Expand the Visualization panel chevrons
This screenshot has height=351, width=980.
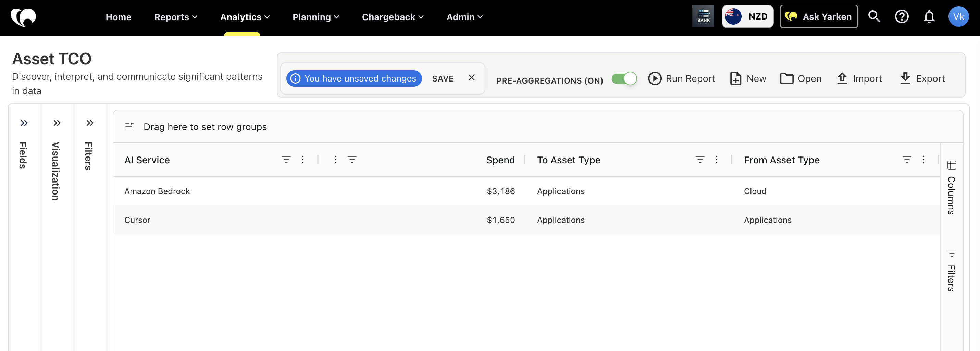57,123
